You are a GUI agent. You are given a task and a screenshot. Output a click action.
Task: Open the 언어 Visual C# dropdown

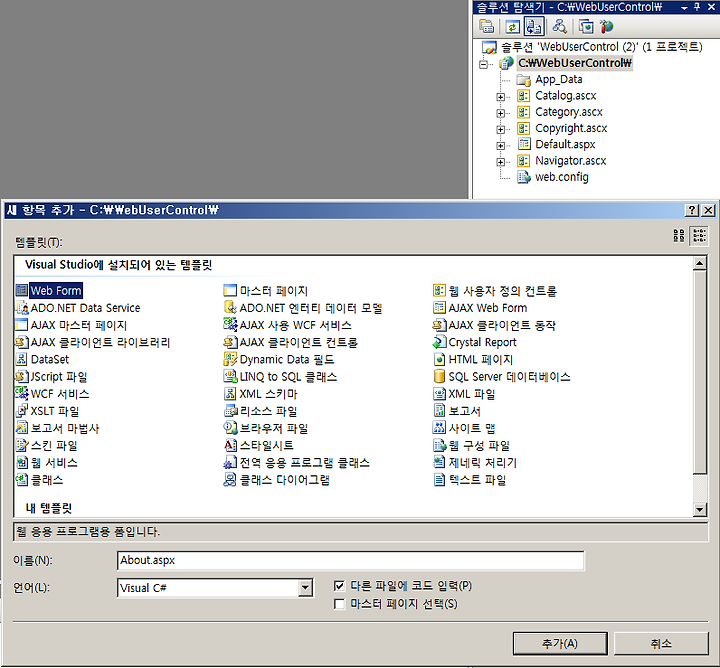click(305, 588)
